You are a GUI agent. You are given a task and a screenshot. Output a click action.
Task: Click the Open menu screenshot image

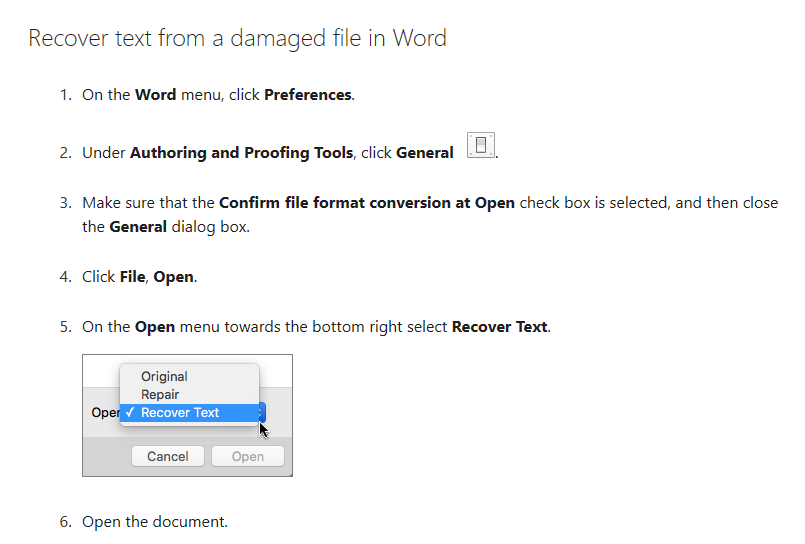point(187,415)
